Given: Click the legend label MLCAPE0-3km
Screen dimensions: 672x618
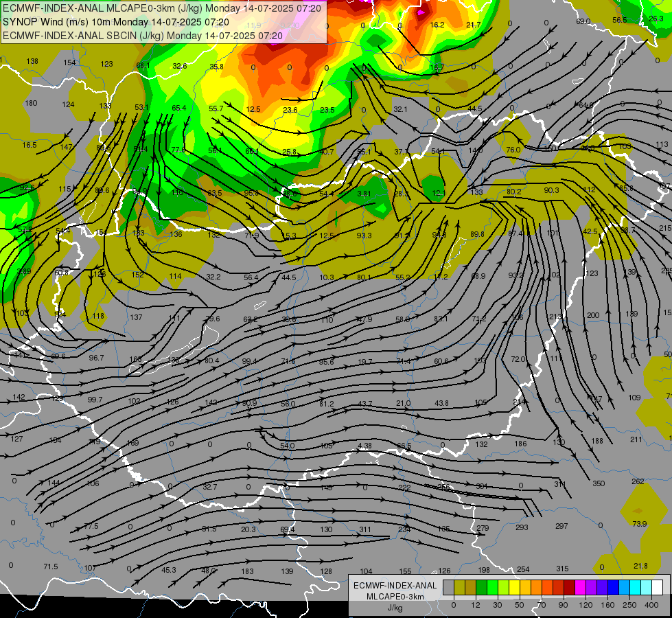Looking at the screenshot, I should click(x=395, y=597).
